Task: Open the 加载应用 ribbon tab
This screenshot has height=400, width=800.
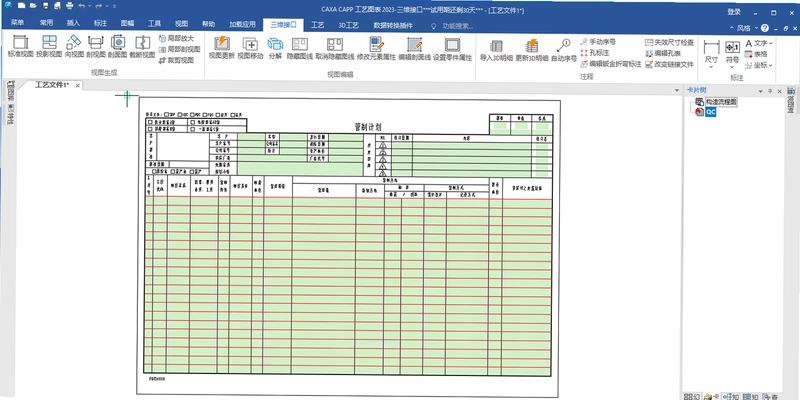Action: click(242, 23)
